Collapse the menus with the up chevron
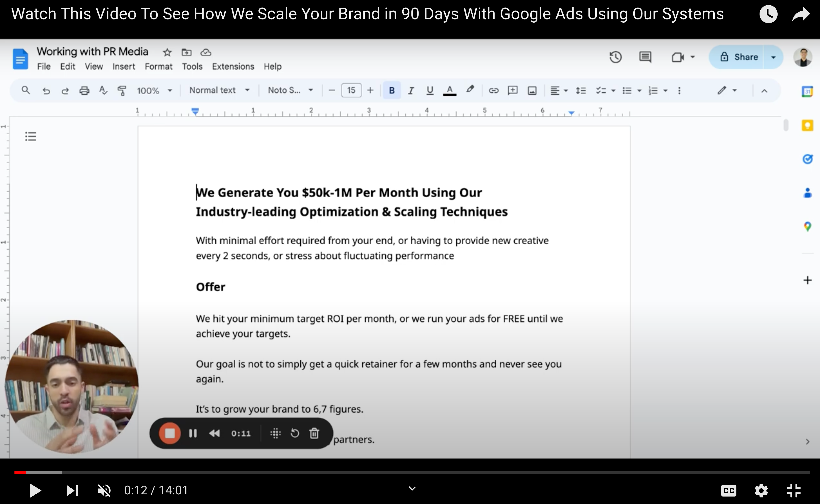Image resolution: width=820 pixels, height=504 pixels. click(x=764, y=91)
